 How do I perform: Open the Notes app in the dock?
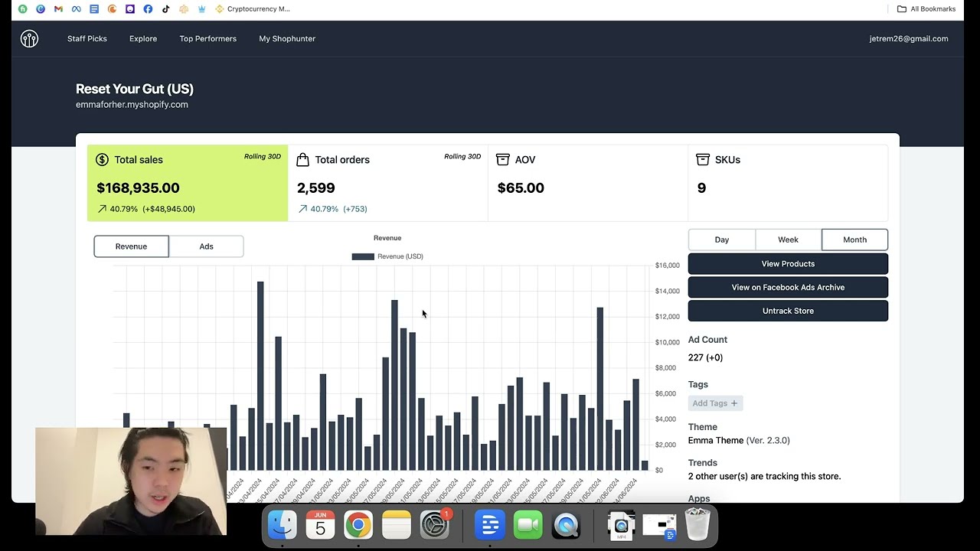pyautogui.click(x=397, y=525)
